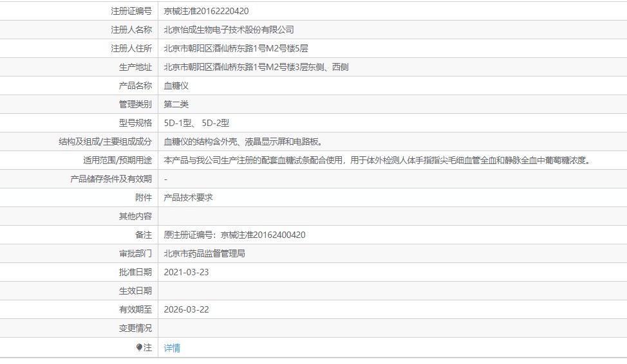Viewport: 627px width, 364px height.
Task: Select model spec 5D-1型、5D-2型
Action: click(196, 123)
